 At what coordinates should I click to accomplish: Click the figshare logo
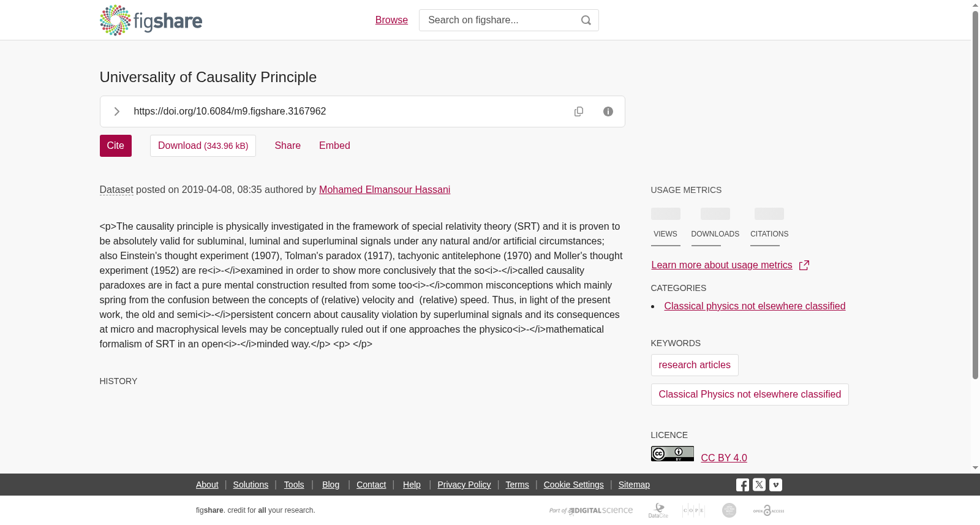[151, 20]
